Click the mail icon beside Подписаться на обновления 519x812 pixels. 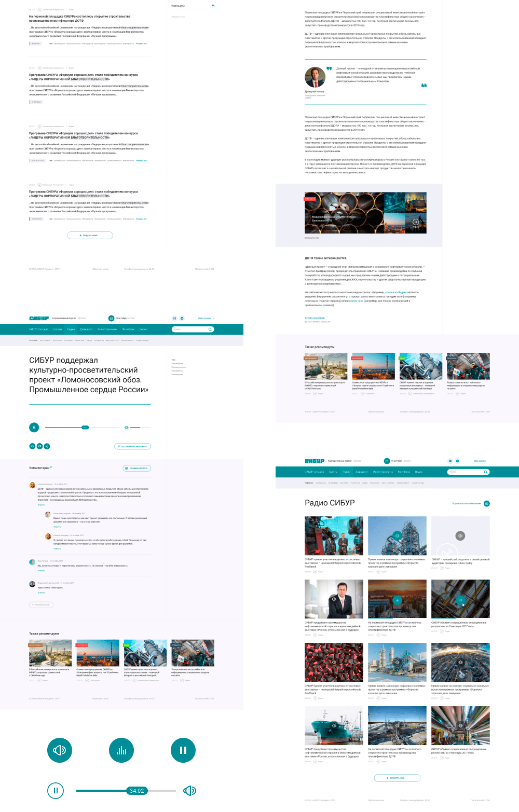487,503
